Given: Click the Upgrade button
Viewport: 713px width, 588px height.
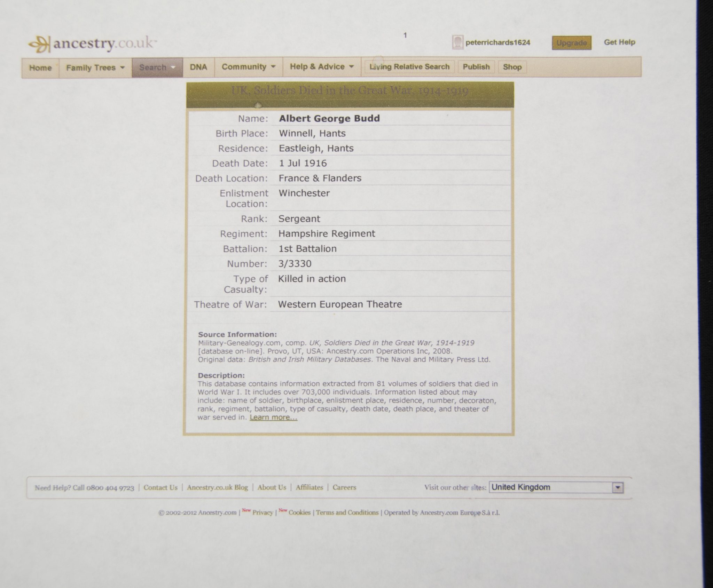Looking at the screenshot, I should 571,43.
